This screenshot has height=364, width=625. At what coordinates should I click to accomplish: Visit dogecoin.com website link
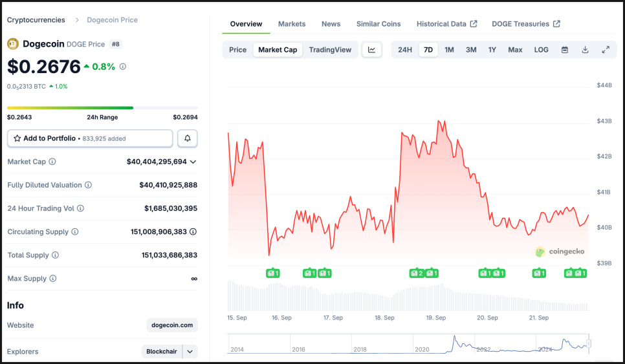coord(172,325)
